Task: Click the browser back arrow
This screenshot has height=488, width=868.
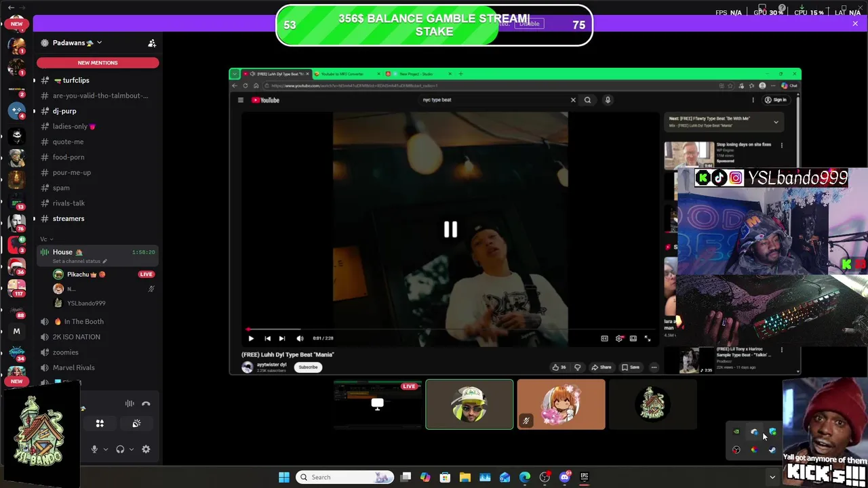Action: (x=235, y=86)
